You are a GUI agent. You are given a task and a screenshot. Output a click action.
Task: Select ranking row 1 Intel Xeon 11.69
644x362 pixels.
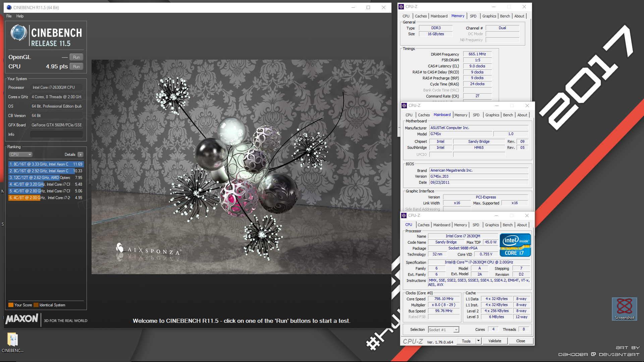46,164
